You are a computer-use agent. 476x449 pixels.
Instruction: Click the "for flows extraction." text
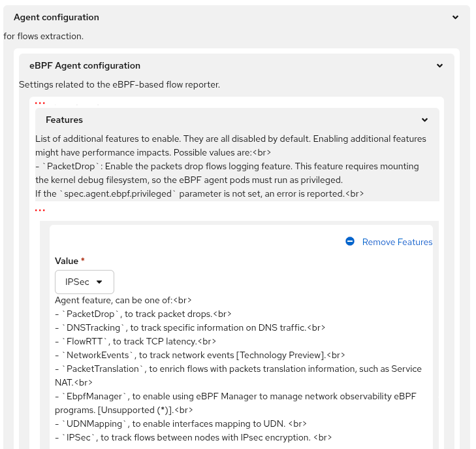(43, 36)
